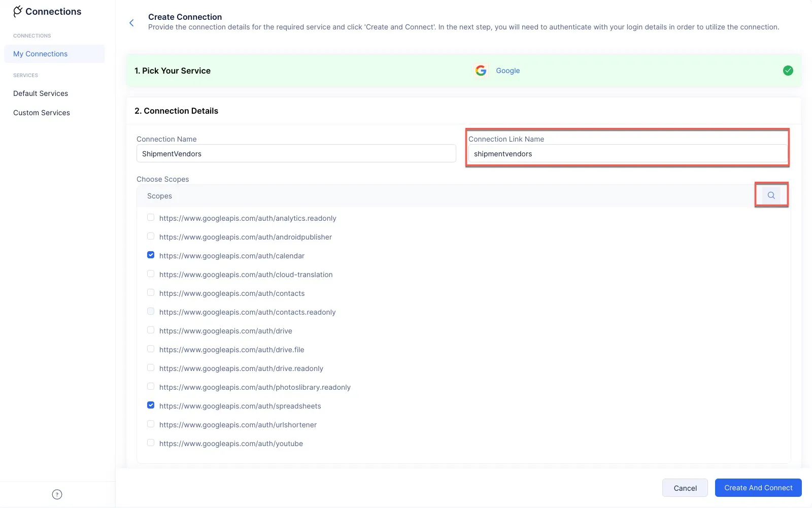Uncheck the spreadsheets scope checkbox
This screenshot has width=812, height=508.
[x=151, y=405]
